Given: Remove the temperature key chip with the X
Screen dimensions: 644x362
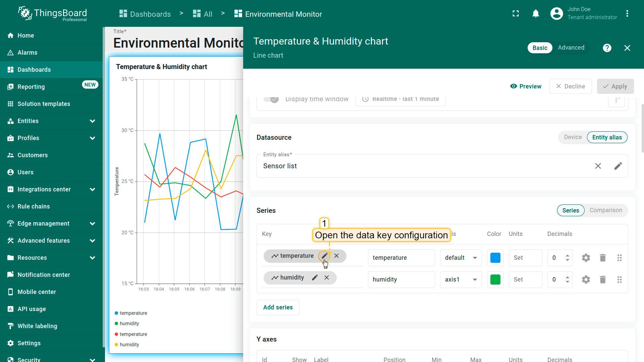Looking at the screenshot, I should 336,256.
